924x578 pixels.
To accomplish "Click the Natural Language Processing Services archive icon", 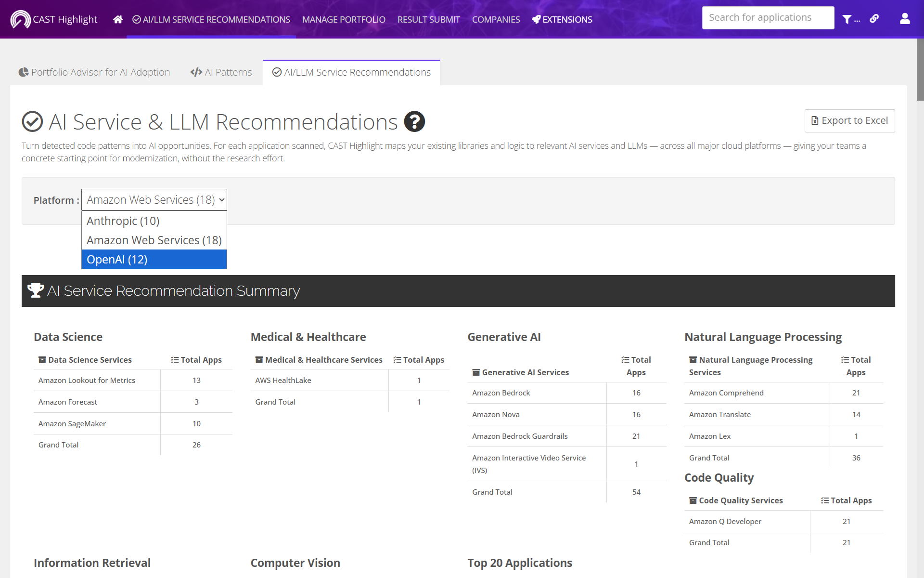I will click(x=693, y=360).
